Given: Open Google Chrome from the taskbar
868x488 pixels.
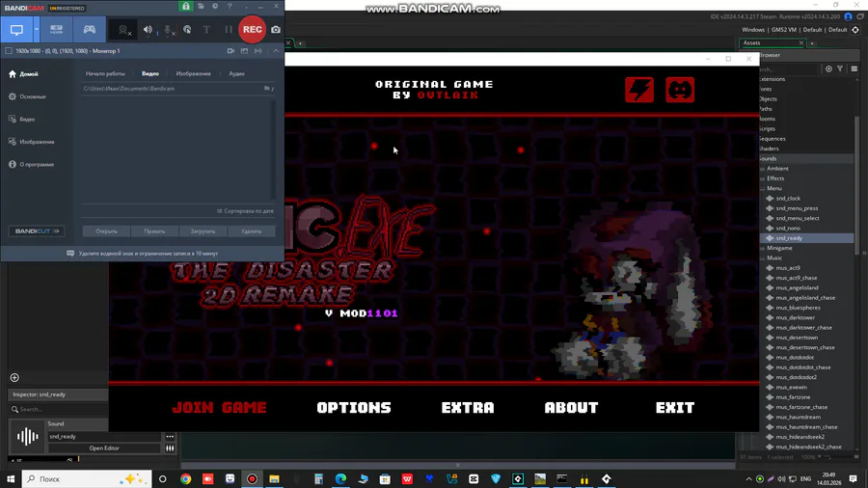Looking at the screenshot, I should [x=185, y=479].
